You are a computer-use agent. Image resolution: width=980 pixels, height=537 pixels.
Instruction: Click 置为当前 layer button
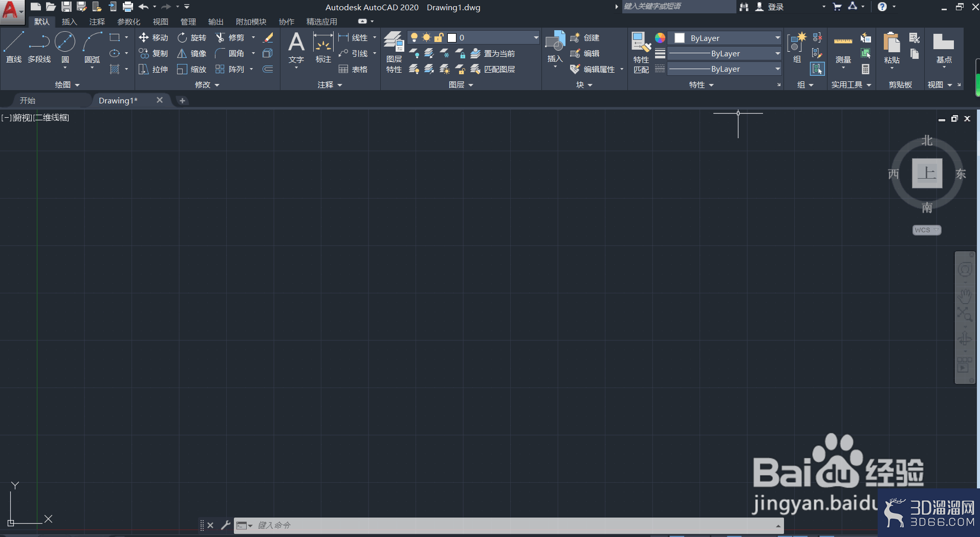click(493, 53)
